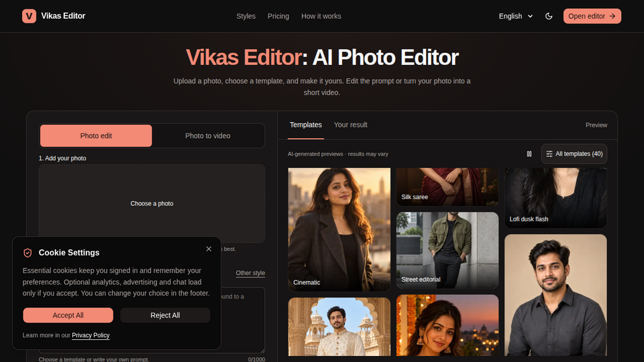
Task: Open the Privacy Policy link
Action: [x=91, y=335]
